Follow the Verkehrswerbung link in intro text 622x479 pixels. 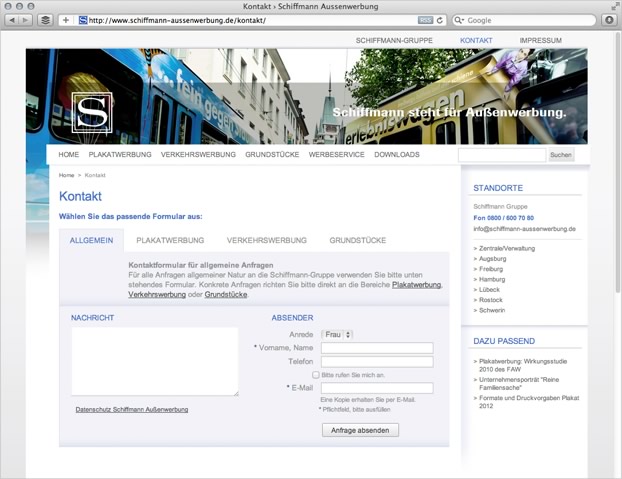[x=157, y=295]
